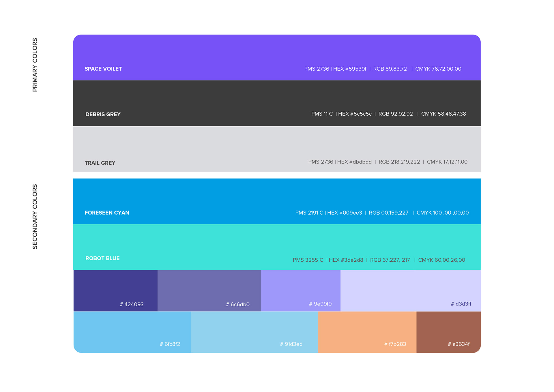Click the 'TRAIL GREY' label

pyautogui.click(x=100, y=163)
